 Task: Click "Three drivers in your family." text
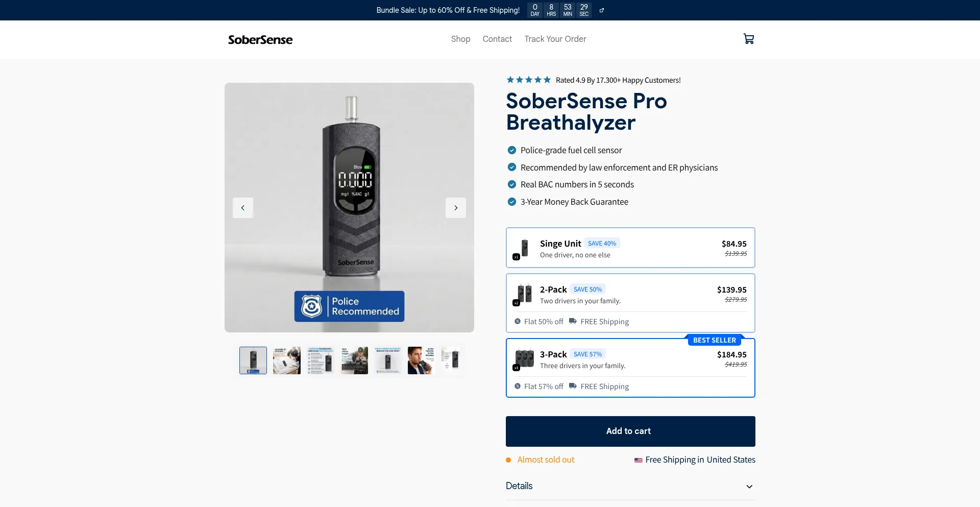tap(582, 366)
